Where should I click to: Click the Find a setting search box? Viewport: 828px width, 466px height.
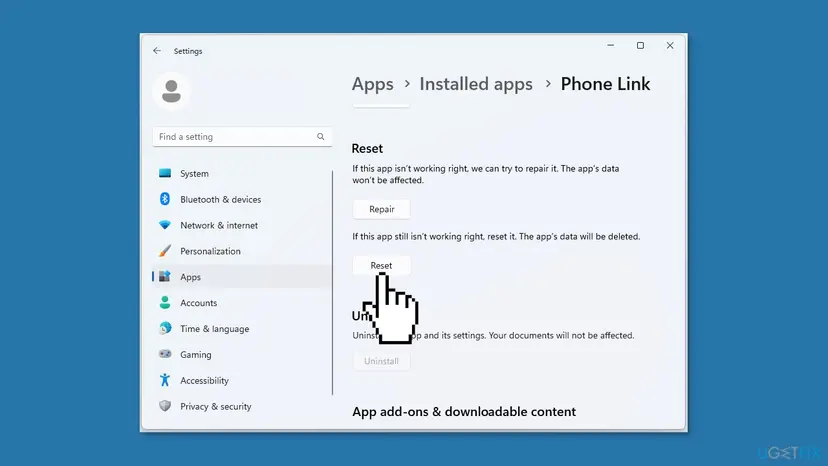pyautogui.click(x=242, y=136)
